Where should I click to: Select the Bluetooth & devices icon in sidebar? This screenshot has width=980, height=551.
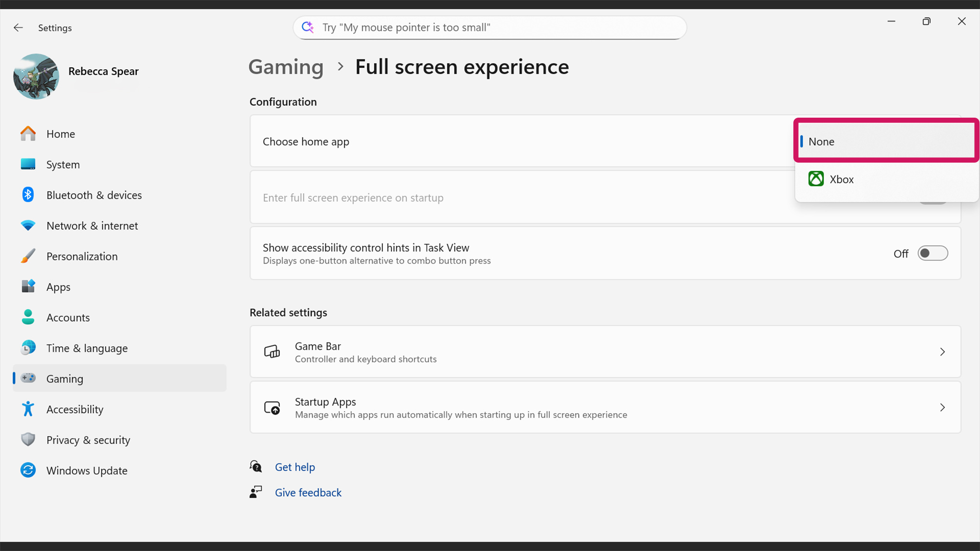click(28, 195)
